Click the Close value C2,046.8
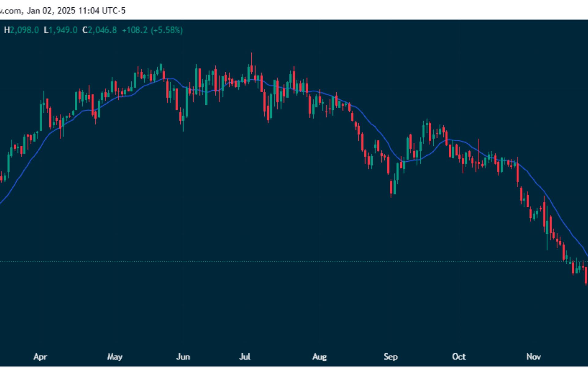 pos(100,30)
